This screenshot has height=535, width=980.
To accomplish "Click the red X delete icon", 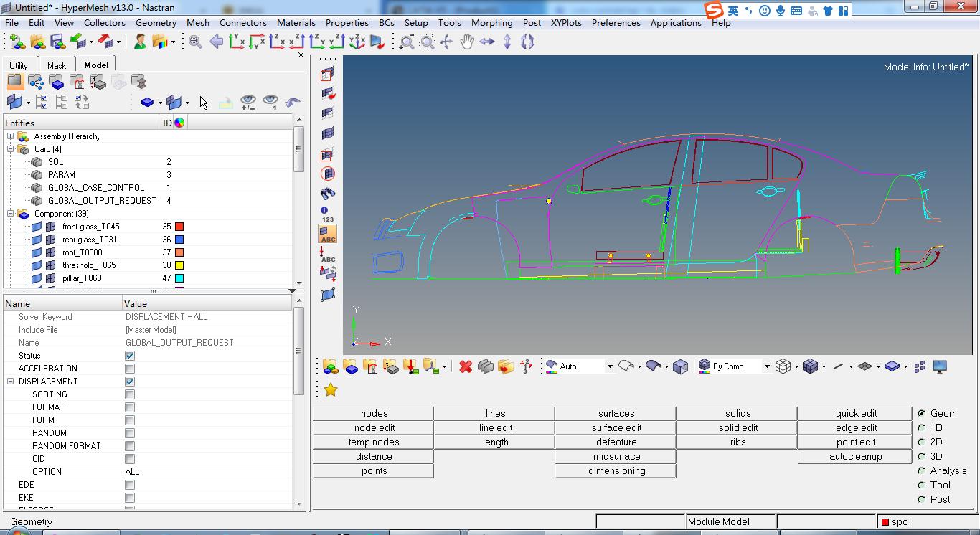I will 466,366.
